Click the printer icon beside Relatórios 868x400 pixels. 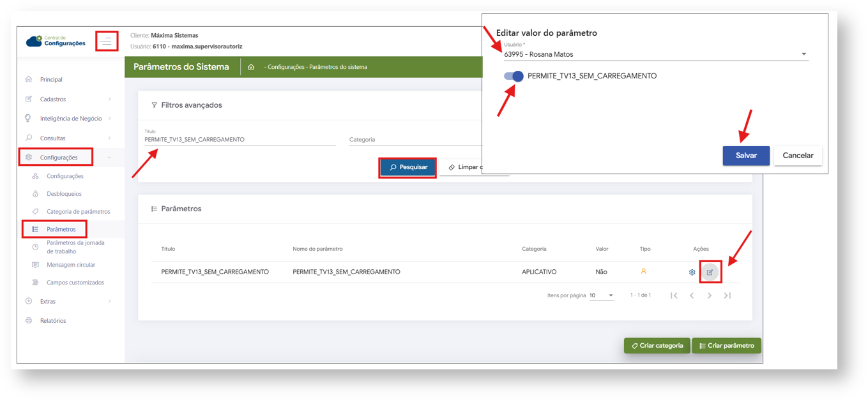(x=29, y=321)
